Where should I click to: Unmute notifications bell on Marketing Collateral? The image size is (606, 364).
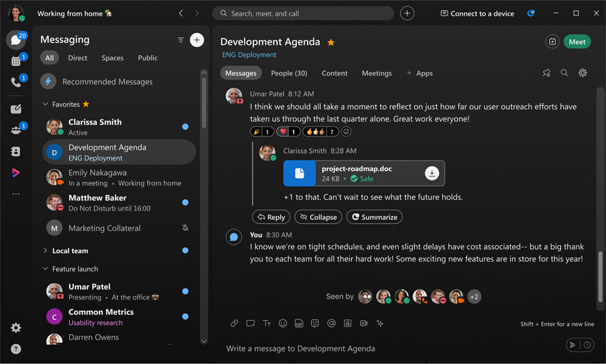click(185, 228)
